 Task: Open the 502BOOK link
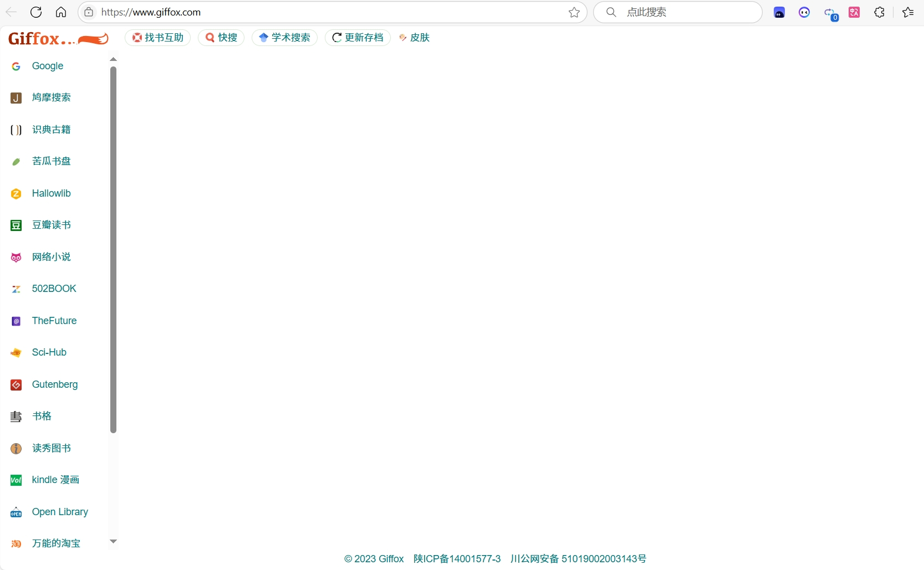click(x=54, y=289)
